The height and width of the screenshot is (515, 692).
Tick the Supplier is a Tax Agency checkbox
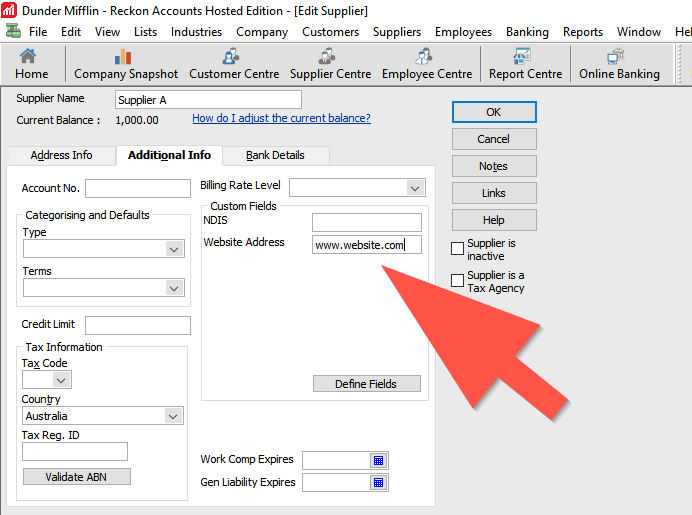[457, 280]
